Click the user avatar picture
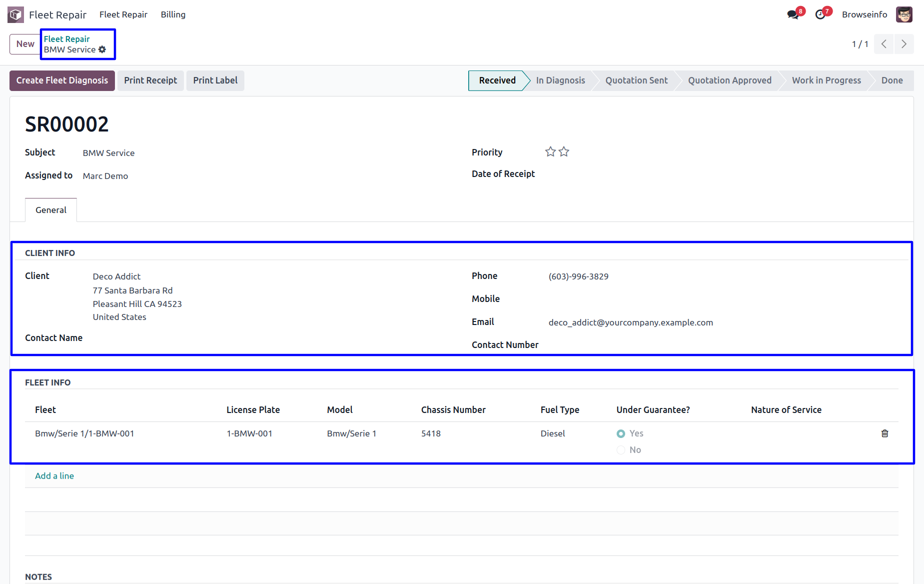 click(x=904, y=14)
